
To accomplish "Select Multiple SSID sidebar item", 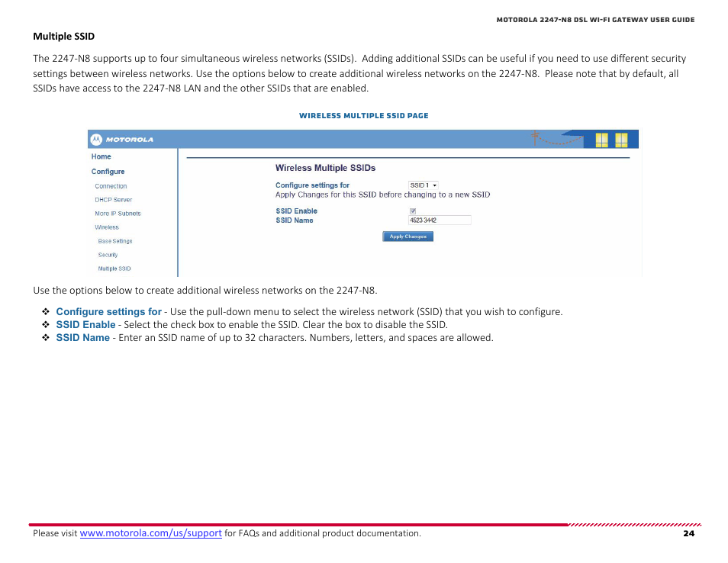I will (114, 269).
